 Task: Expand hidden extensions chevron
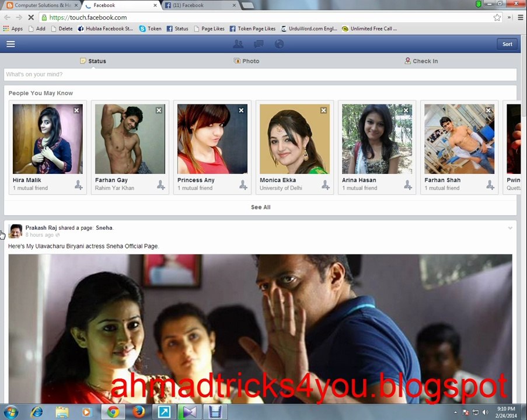tap(509, 17)
